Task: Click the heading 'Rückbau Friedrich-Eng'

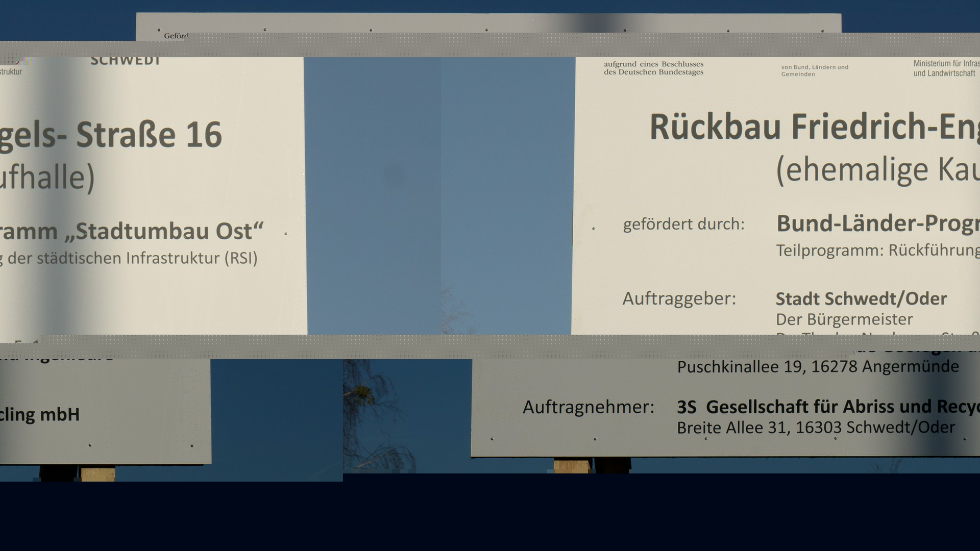Action: [815, 127]
